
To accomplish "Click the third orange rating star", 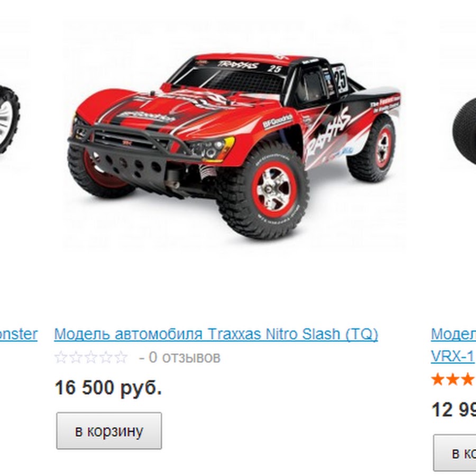I will point(468,379).
